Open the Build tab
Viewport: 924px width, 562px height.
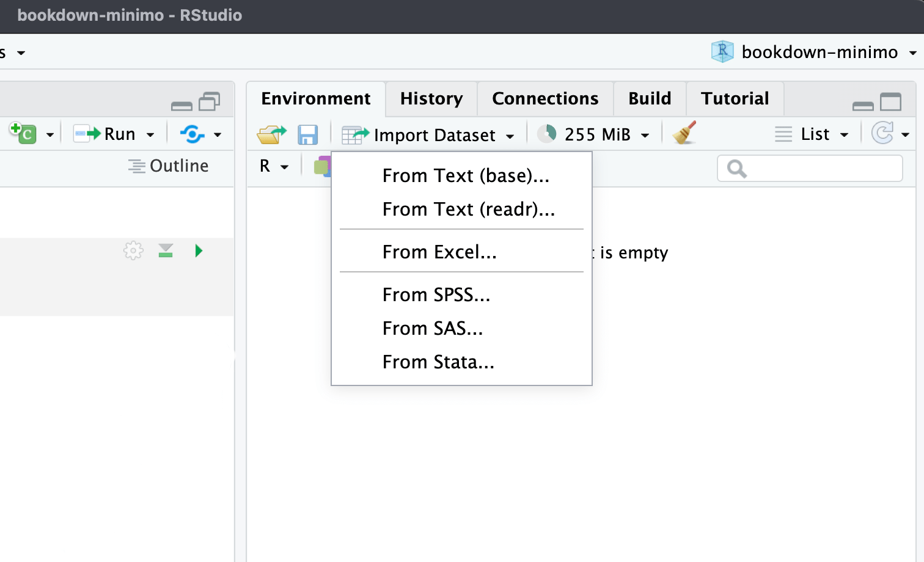point(650,98)
